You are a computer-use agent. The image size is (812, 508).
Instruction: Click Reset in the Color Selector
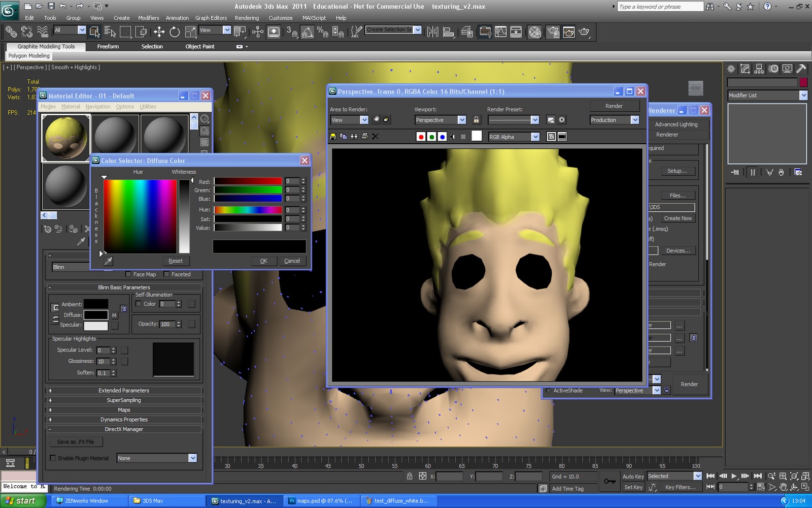tap(176, 261)
